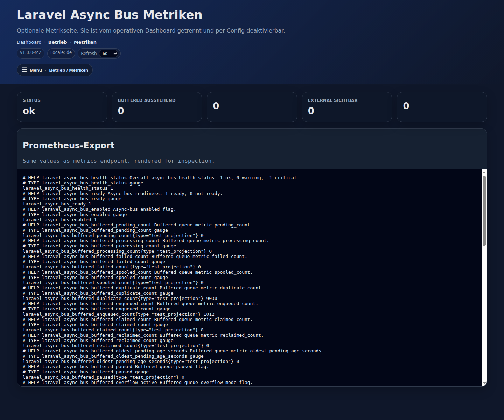Click the Locale: de badge
504x420 pixels.
point(61,53)
